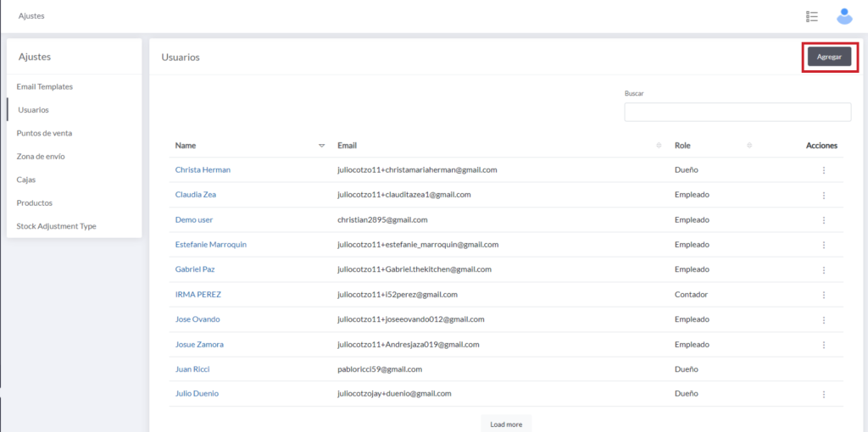Open the task list icon in header

point(811,16)
